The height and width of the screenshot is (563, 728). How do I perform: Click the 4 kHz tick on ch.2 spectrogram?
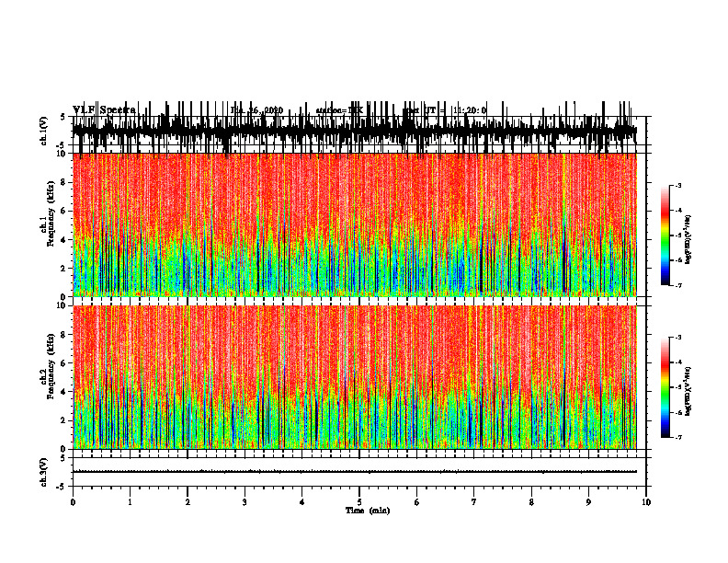[x=64, y=392]
